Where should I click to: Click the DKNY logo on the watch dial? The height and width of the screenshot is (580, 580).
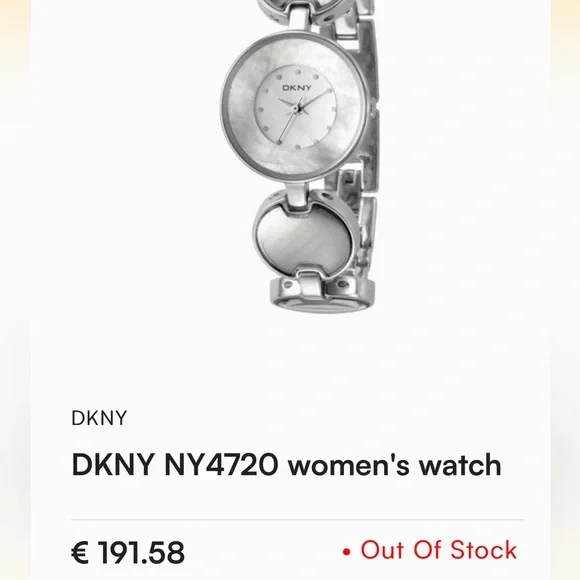(x=297, y=88)
